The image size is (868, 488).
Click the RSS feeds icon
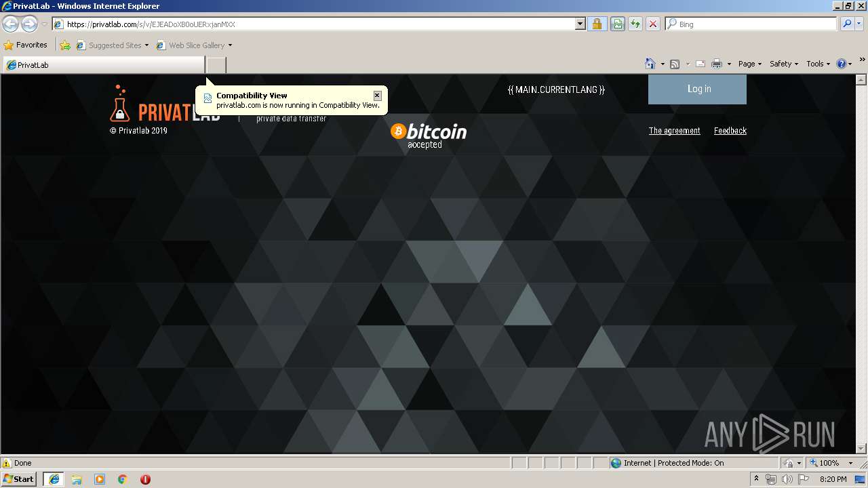coord(675,64)
